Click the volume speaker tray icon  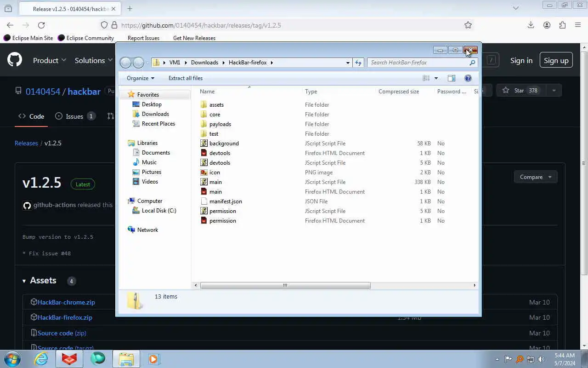(541, 359)
